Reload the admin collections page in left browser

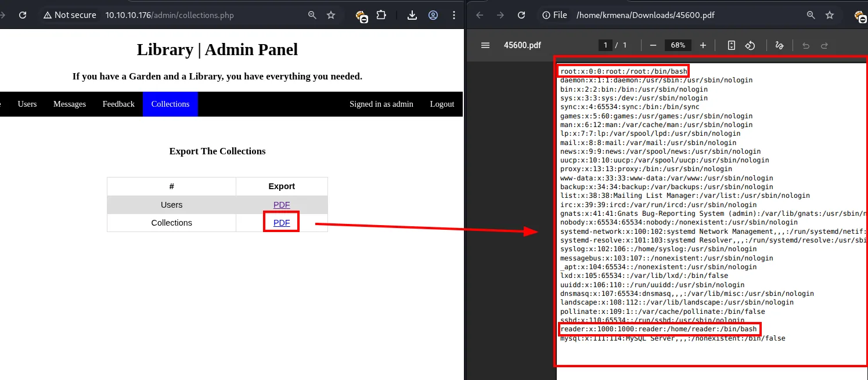coord(23,15)
